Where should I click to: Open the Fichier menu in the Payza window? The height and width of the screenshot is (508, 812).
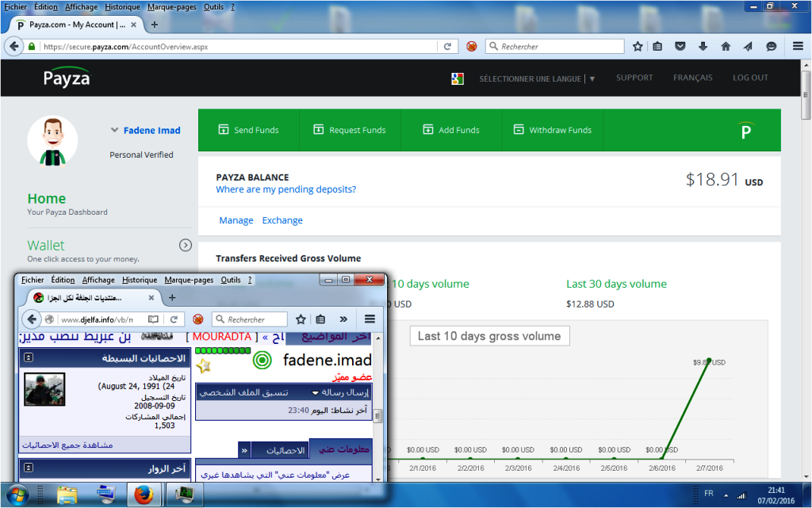click(16, 6)
